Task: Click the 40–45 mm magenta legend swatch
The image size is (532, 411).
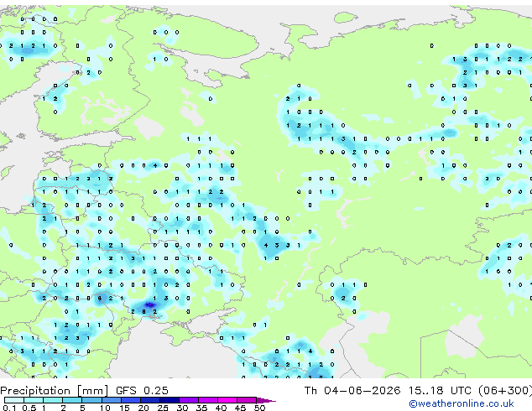Action: [227, 400]
